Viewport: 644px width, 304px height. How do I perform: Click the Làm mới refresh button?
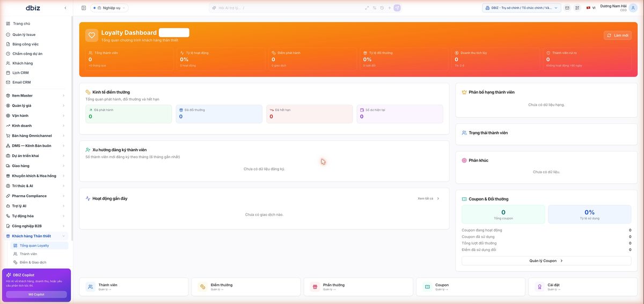pyautogui.click(x=617, y=35)
